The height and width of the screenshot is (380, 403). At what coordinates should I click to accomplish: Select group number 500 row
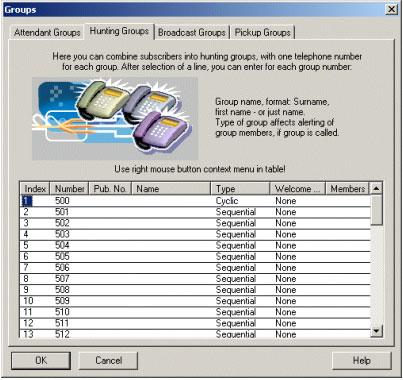coord(196,201)
